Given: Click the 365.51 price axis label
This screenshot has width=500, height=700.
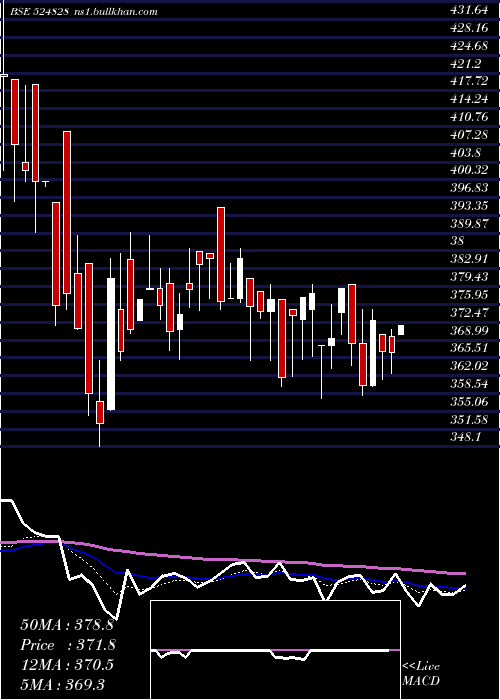Looking at the screenshot, I should [469, 348].
